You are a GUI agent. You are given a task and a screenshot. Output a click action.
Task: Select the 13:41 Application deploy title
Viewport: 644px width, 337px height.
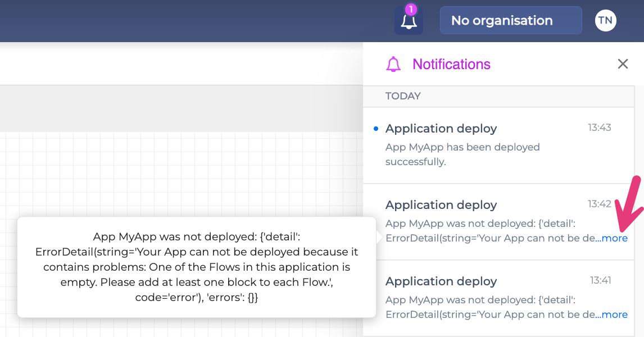point(441,281)
